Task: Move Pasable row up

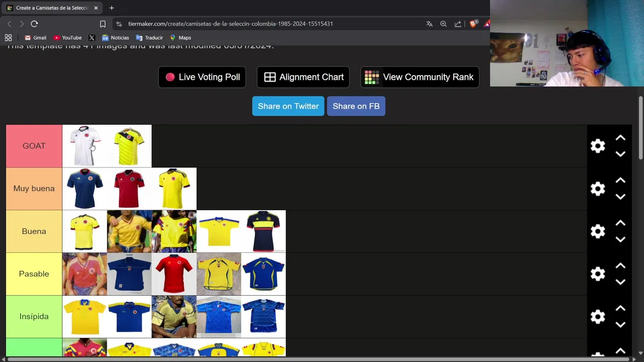Action: [x=620, y=266]
